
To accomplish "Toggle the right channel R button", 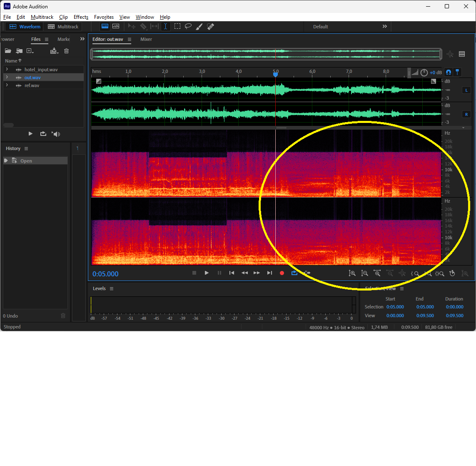I will [x=466, y=114].
